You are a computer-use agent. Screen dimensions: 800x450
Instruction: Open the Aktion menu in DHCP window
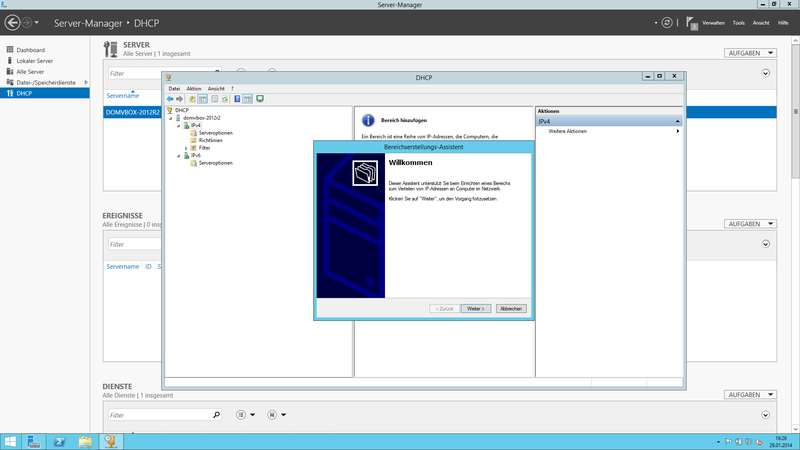tap(194, 88)
